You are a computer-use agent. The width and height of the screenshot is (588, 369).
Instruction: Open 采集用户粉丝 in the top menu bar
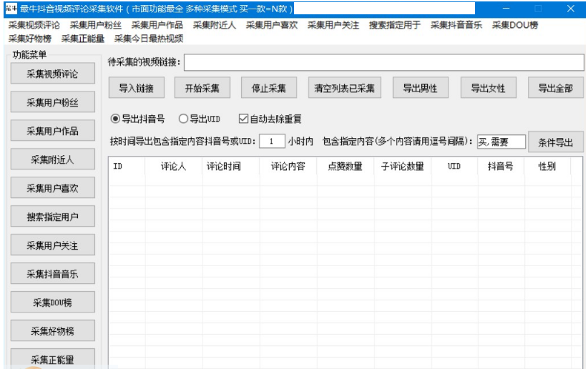96,25
